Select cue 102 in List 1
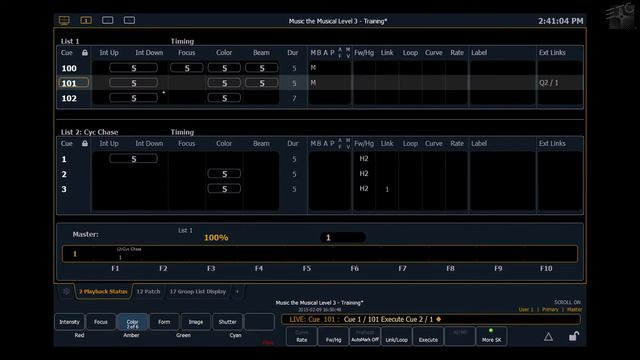Viewport: 640px width, 360px height. (69, 98)
